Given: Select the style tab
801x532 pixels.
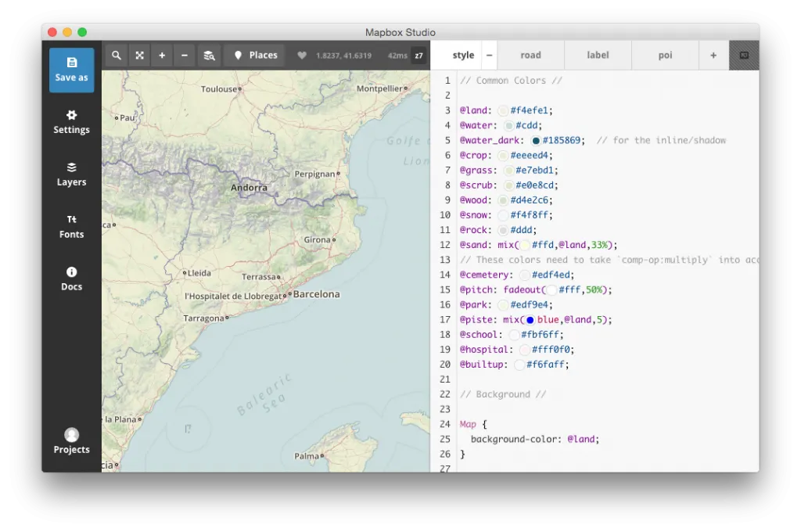Looking at the screenshot, I should 463,56.
